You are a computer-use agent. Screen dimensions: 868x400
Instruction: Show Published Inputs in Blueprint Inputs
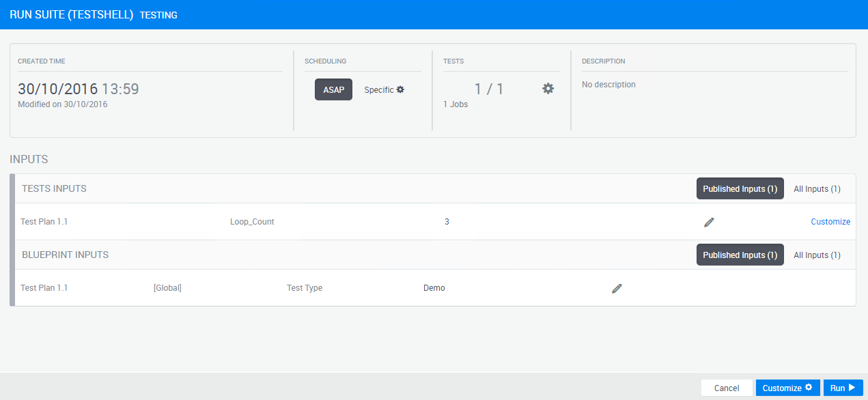point(740,255)
